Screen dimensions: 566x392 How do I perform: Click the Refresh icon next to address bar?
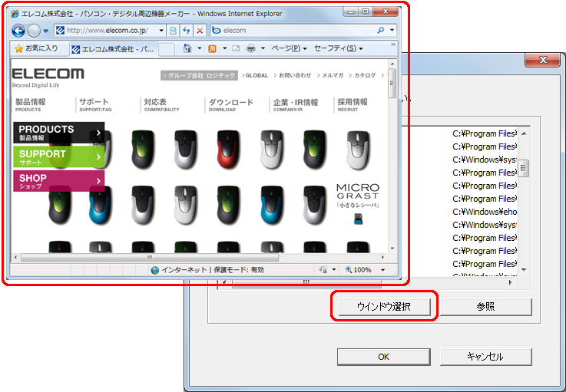tap(187, 31)
